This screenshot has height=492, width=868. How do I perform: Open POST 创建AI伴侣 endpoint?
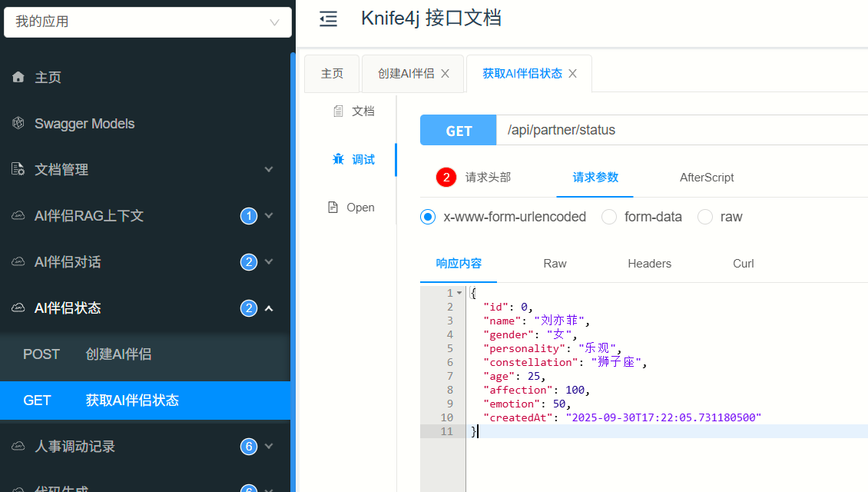(x=145, y=354)
